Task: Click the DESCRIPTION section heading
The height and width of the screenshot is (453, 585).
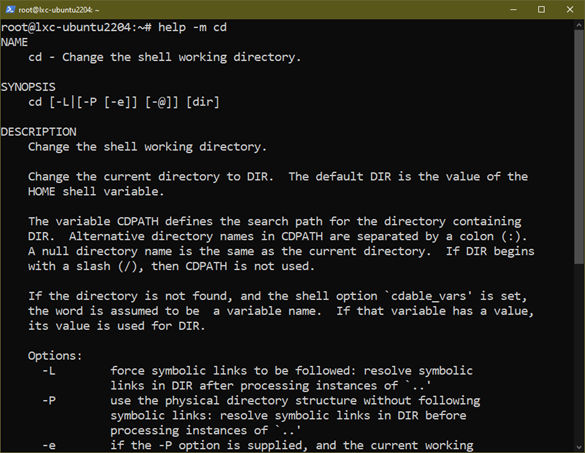Action: 38,132
